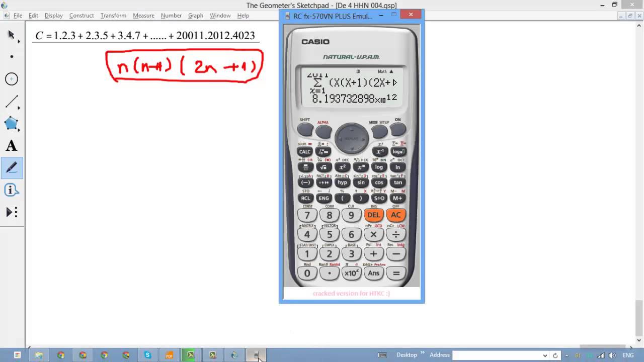Image resolution: width=644 pixels, height=362 pixels.
Task: Click the M+ key
Action: click(x=398, y=198)
